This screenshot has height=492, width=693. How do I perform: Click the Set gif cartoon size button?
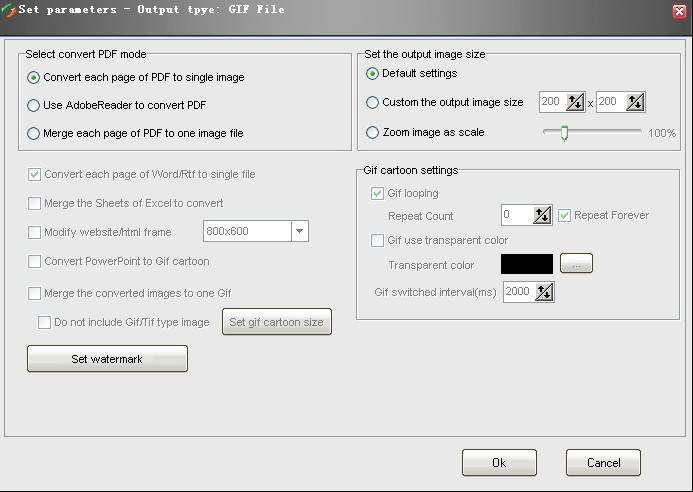click(277, 322)
